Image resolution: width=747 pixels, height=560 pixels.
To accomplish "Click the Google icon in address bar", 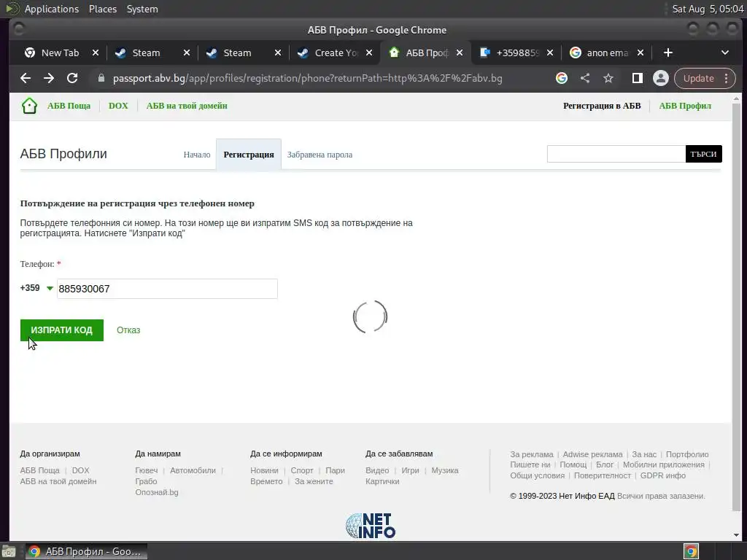I will coord(562,78).
